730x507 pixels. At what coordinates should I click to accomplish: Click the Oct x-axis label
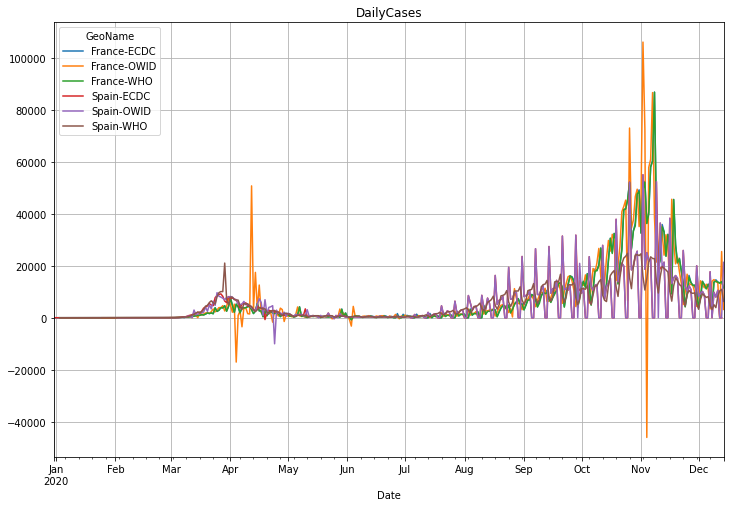pos(582,469)
